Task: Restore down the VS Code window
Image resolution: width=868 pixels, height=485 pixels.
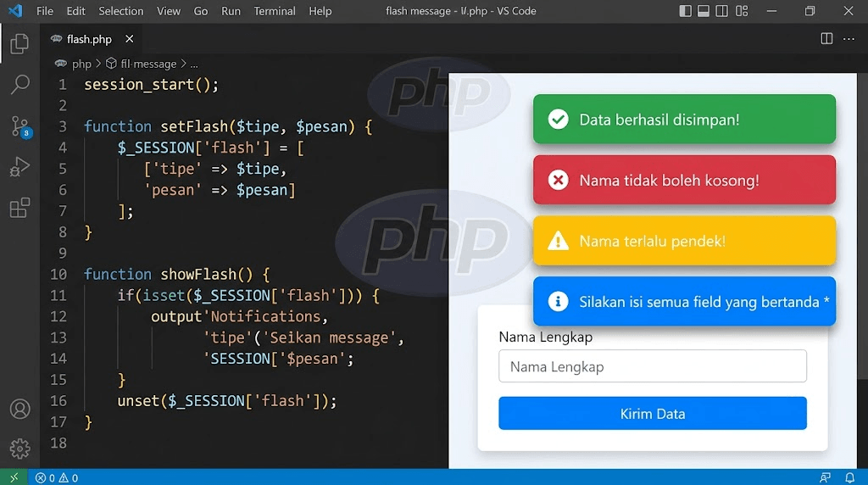Action: pyautogui.click(x=810, y=11)
